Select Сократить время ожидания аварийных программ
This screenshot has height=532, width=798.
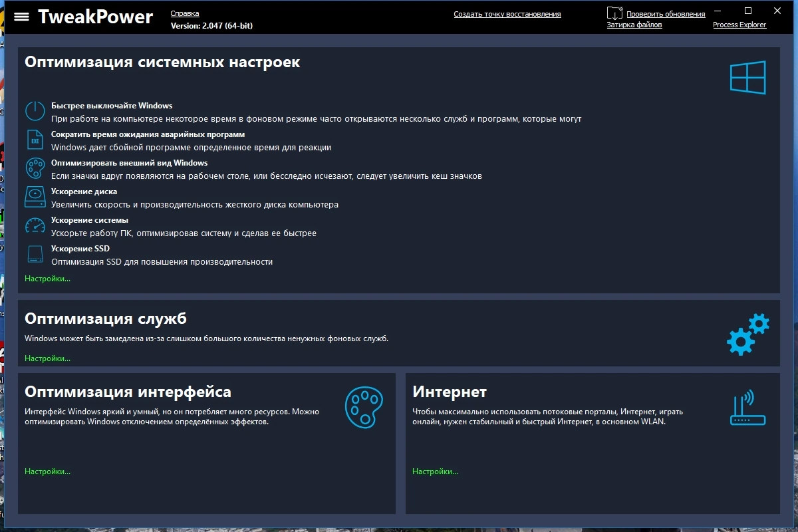coord(148,134)
